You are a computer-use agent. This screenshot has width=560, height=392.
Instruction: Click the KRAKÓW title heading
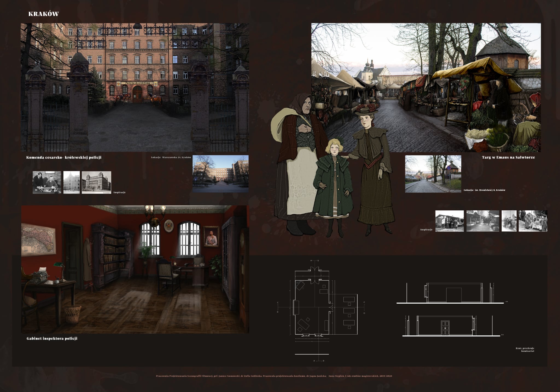(x=43, y=14)
